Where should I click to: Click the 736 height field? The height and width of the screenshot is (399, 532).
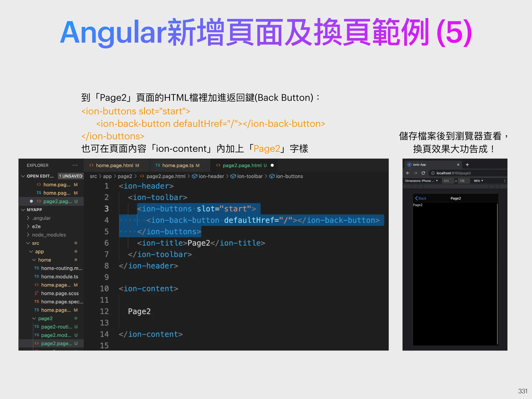pos(464,181)
